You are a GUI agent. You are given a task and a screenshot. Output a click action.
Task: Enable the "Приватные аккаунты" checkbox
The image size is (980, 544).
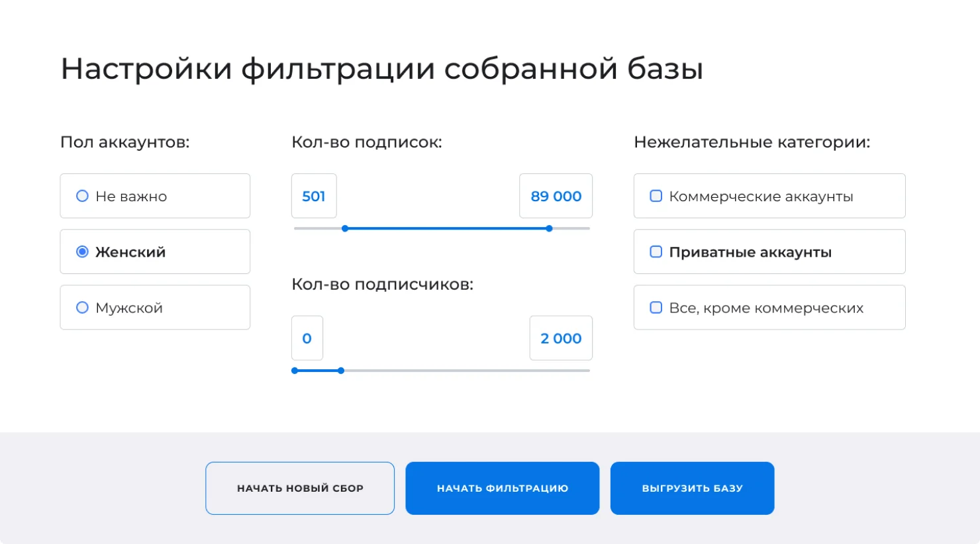[656, 251]
